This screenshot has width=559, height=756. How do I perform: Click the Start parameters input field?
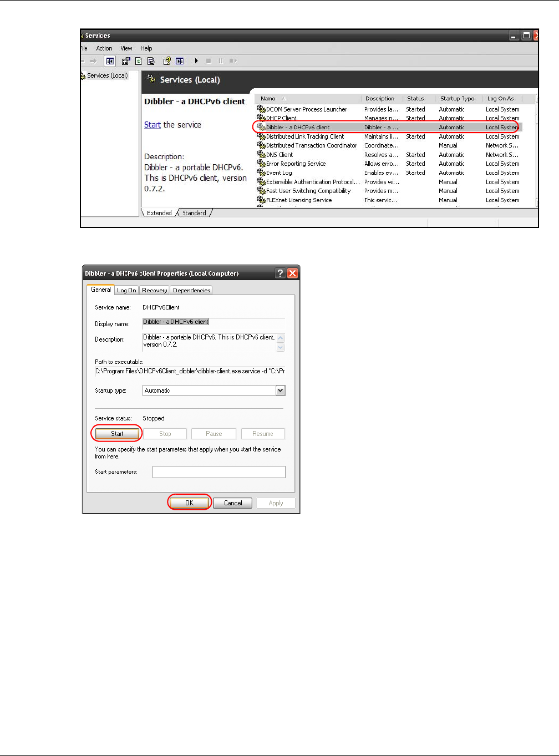pos(219,472)
